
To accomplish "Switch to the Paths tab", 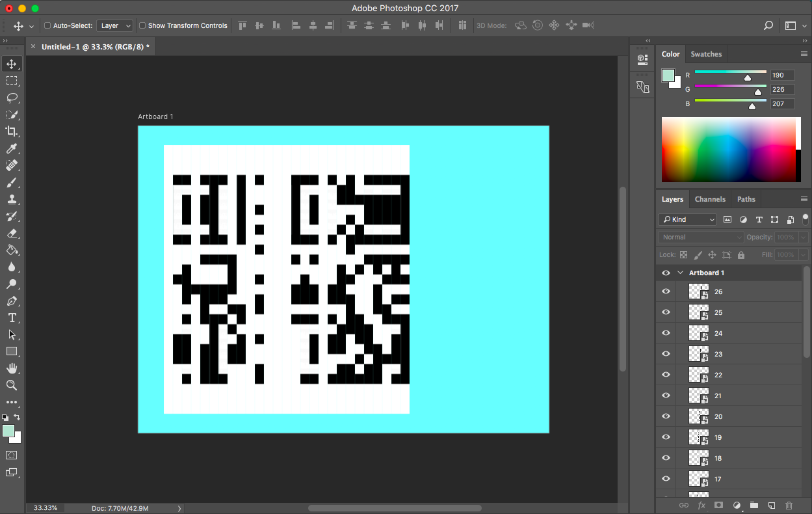I will pos(746,199).
